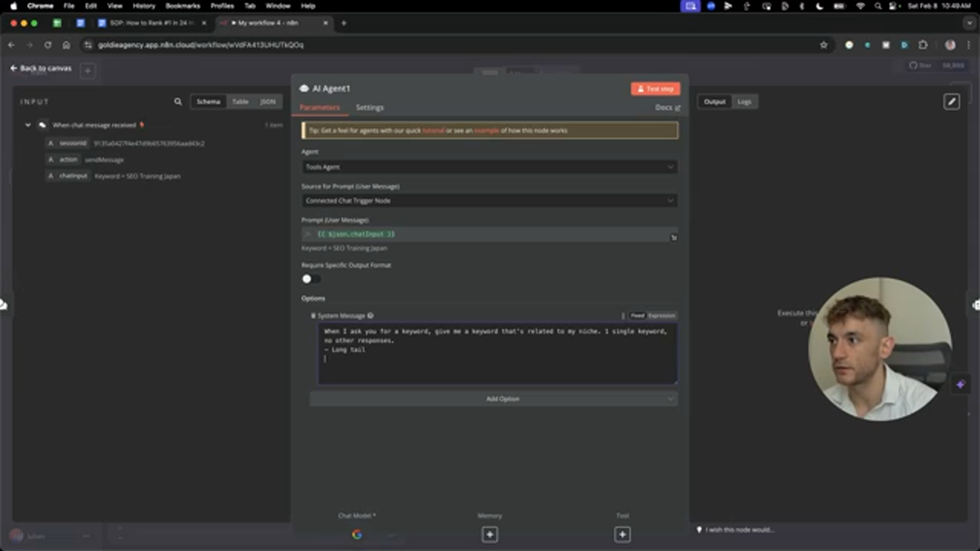
Task: Click the plus button beside Back to canvas
Action: point(87,70)
